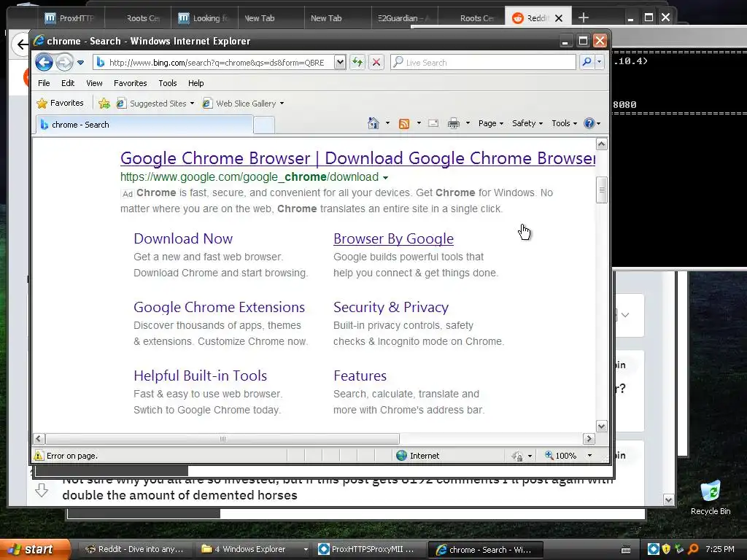The height and width of the screenshot is (560, 747).
Task: Click the Live Search input box
Action: pos(483,63)
